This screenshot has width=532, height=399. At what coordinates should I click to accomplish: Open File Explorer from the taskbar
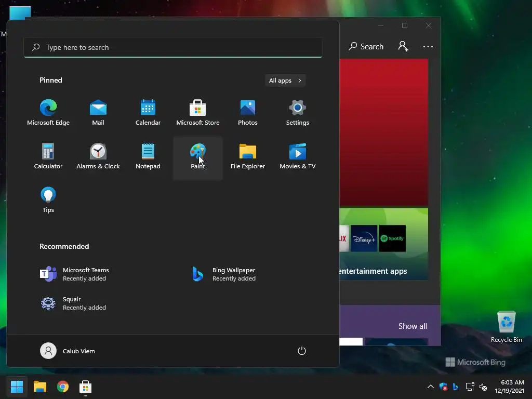click(x=39, y=387)
